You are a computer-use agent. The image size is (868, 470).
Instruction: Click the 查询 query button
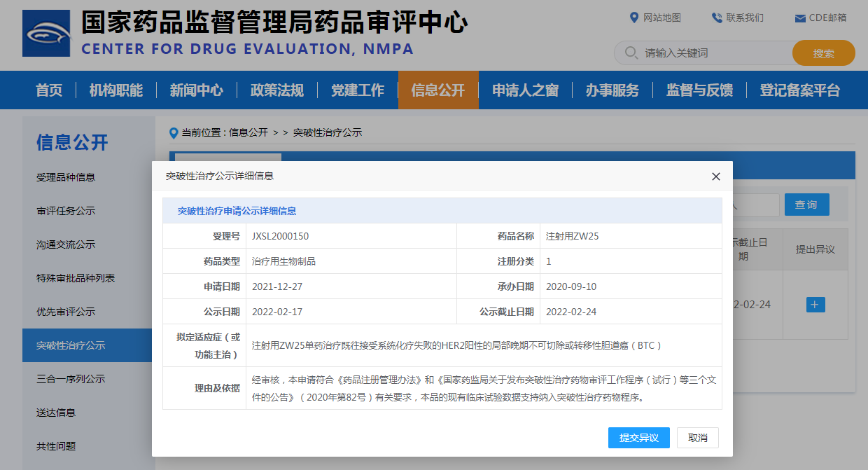pyautogui.click(x=806, y=205)
